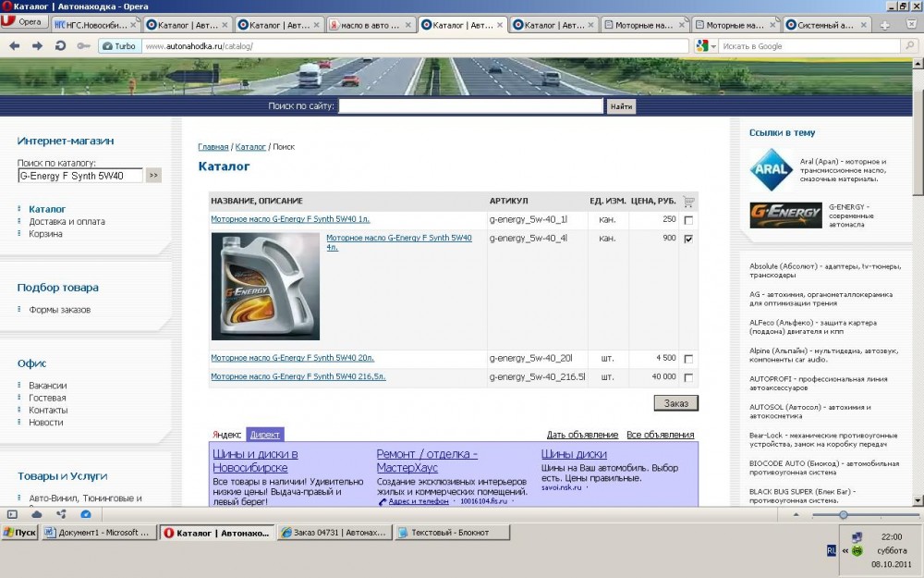Click the G-Energy logo in the right column
924x578 pixels.
(785, 215)
